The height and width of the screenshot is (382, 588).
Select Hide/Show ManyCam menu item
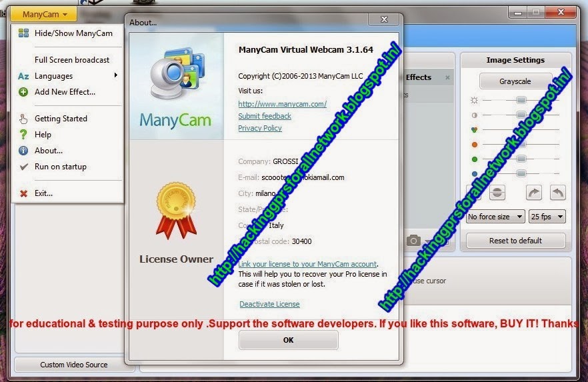(67, 33)
